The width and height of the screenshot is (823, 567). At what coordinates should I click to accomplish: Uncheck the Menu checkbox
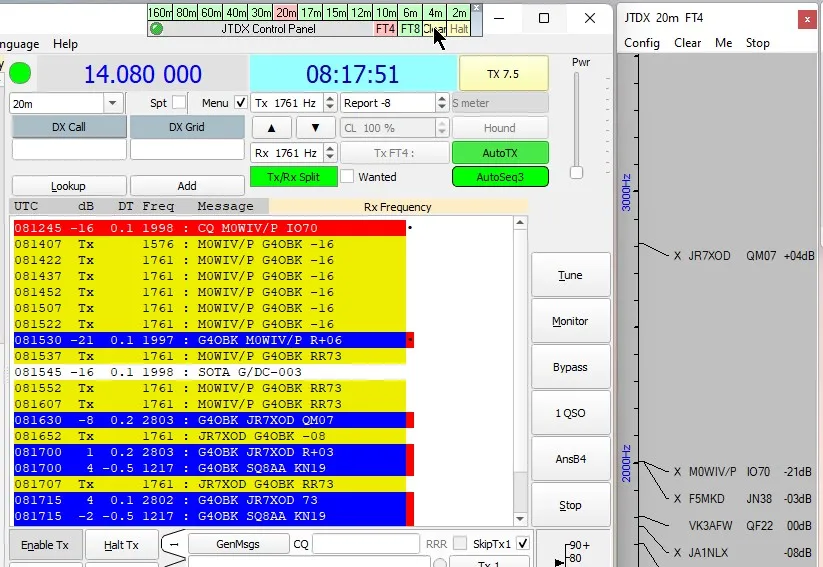240,102
